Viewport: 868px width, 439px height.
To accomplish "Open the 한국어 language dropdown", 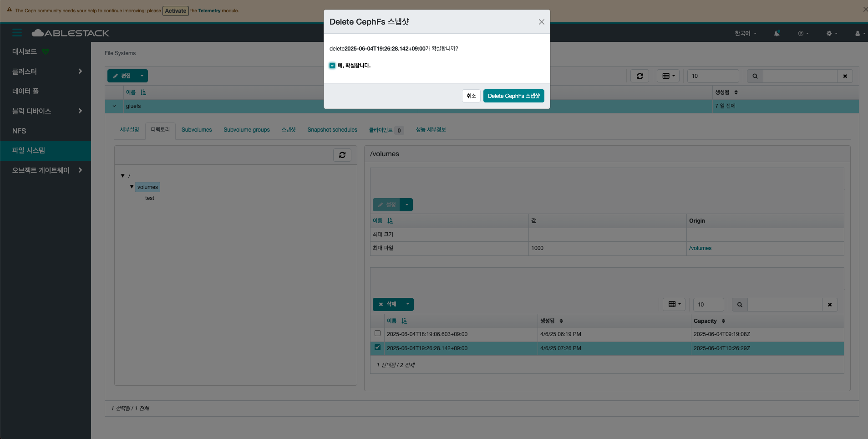I will pyautogui.click(x=745, y=33).
